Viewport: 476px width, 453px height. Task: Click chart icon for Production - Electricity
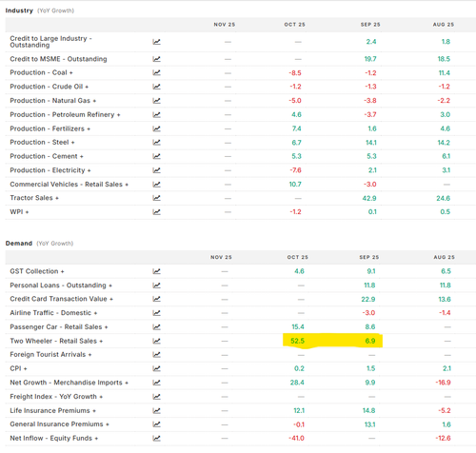156,170
